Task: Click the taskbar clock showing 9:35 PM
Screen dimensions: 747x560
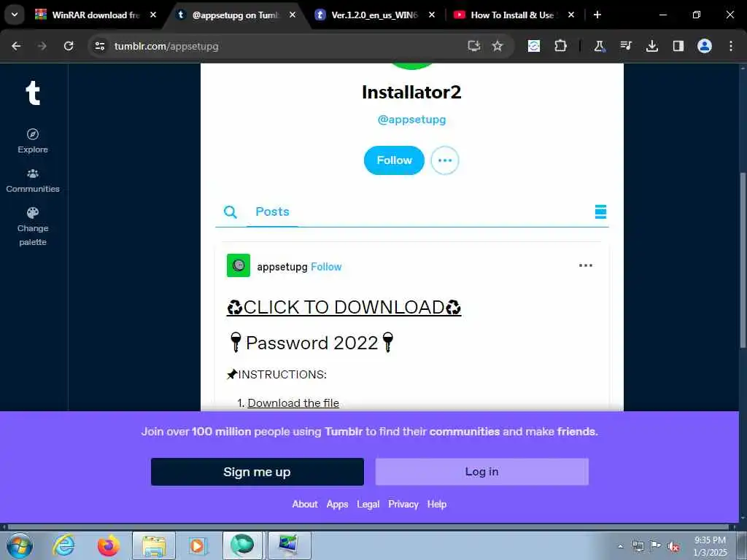Action: (x=710, y=546)
